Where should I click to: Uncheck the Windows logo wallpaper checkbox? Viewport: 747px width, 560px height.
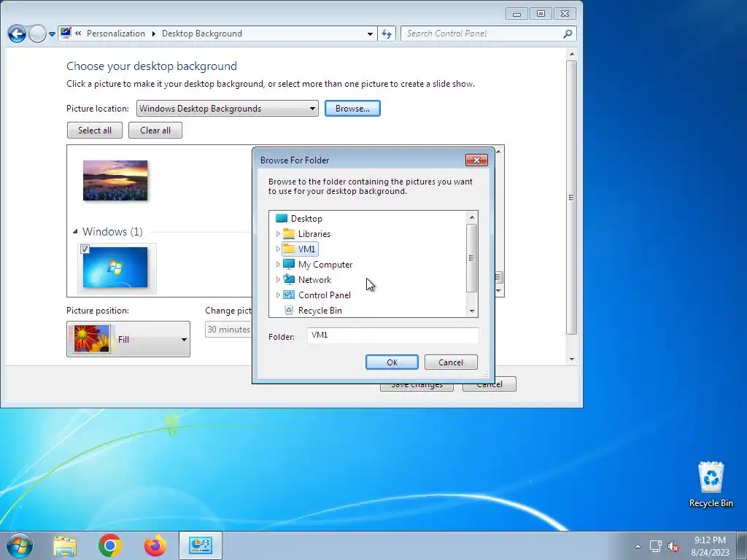tap(85, 249)
